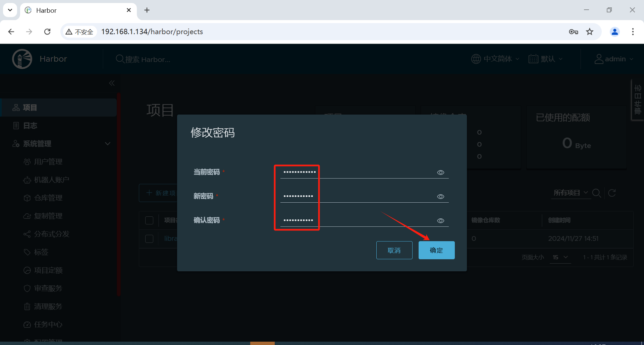The width and height of the screenshot is (644, 345).
Task: Open the admin user menu
Action: coord(614,59)
